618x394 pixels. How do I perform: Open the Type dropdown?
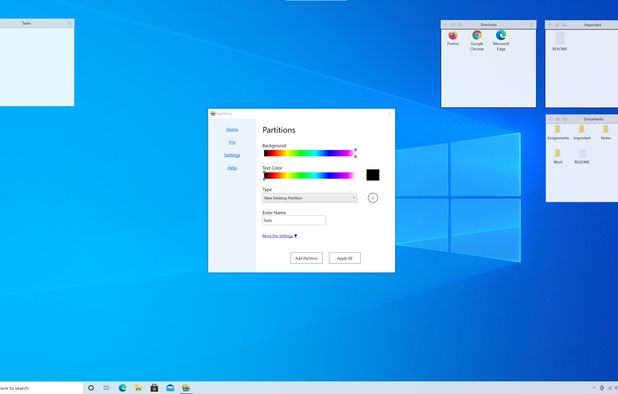pyautogui.click(x=310, y=198)
